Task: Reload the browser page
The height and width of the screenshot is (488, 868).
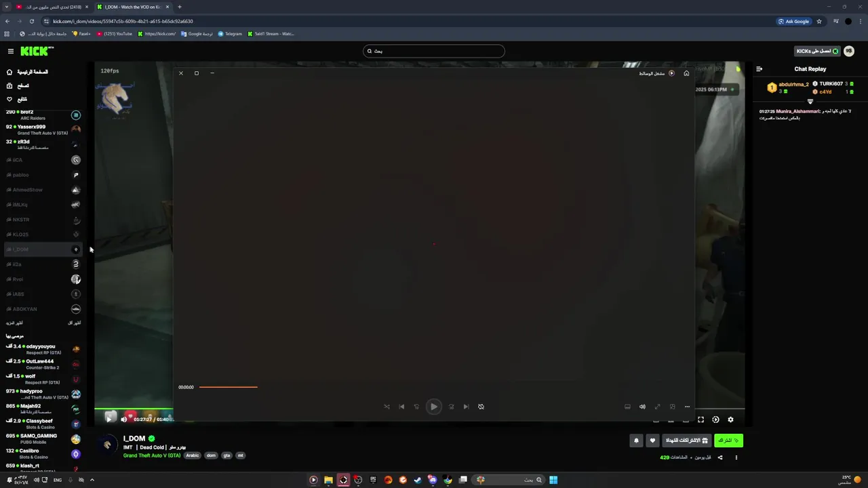Action: point(31,21)
